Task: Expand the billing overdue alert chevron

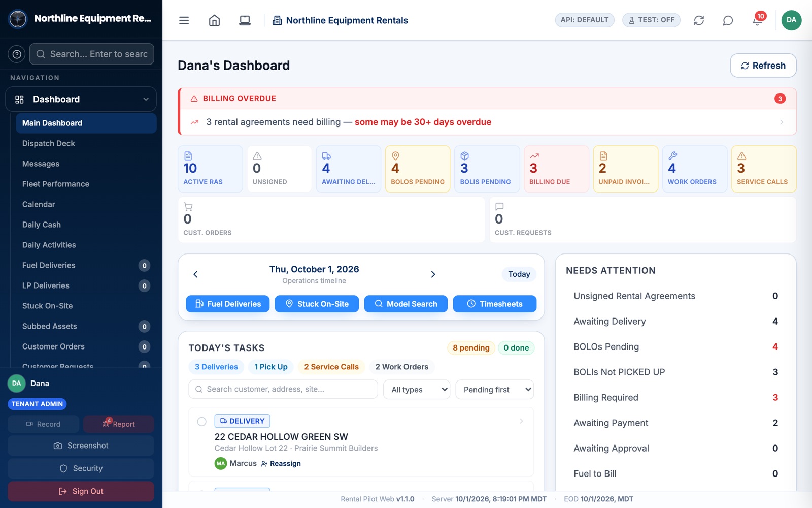Action: 782,122
